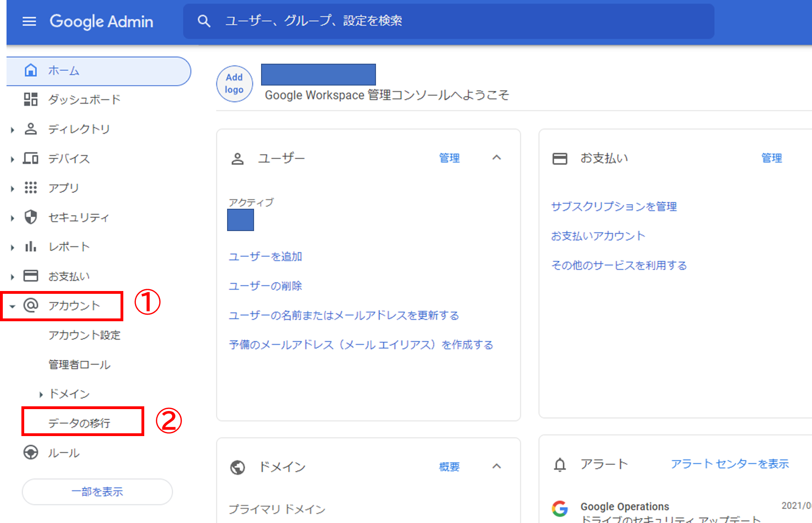Click ユーザーを追加 link

coord(265,257)
